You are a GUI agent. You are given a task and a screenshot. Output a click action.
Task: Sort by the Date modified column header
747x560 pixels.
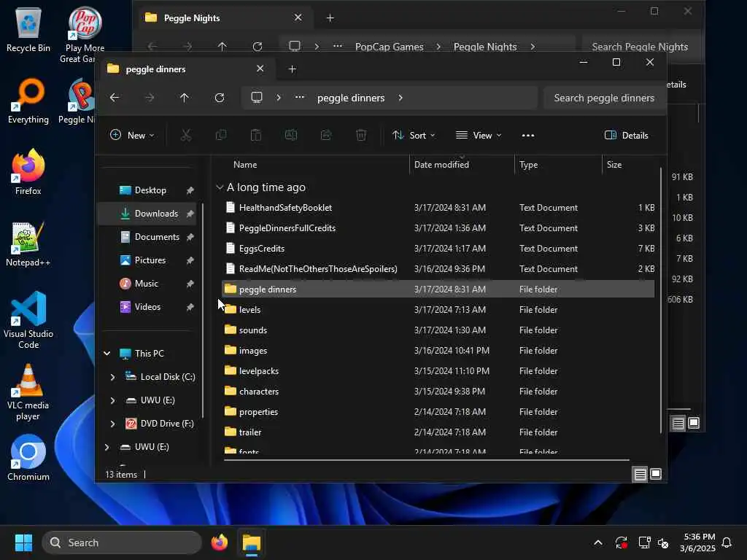coord(462,165)
